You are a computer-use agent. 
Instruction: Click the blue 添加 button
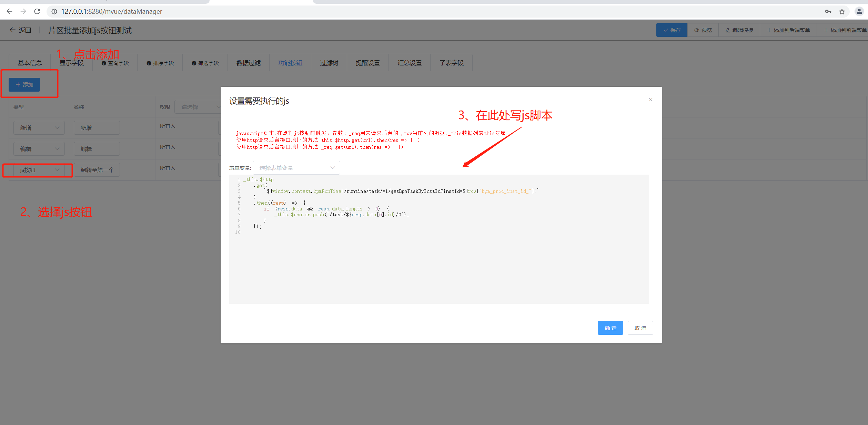click(x=24, y=85)
